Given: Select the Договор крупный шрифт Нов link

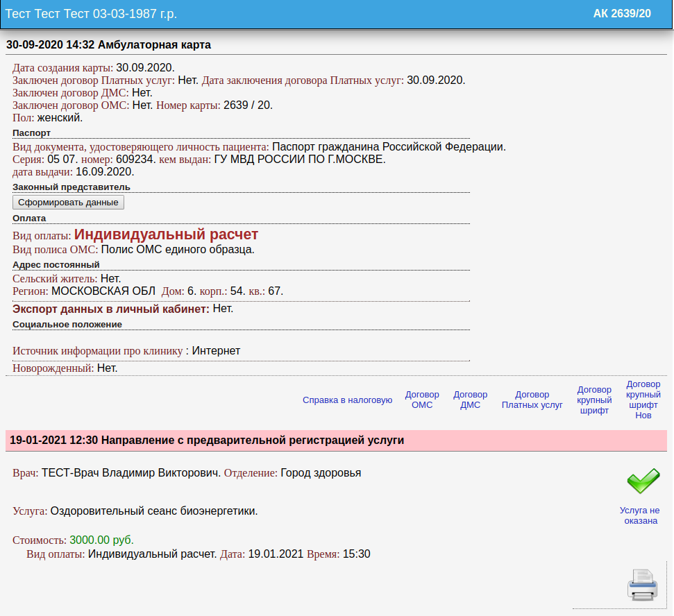Looking at the screenshot, I should [x=643, y=400].
